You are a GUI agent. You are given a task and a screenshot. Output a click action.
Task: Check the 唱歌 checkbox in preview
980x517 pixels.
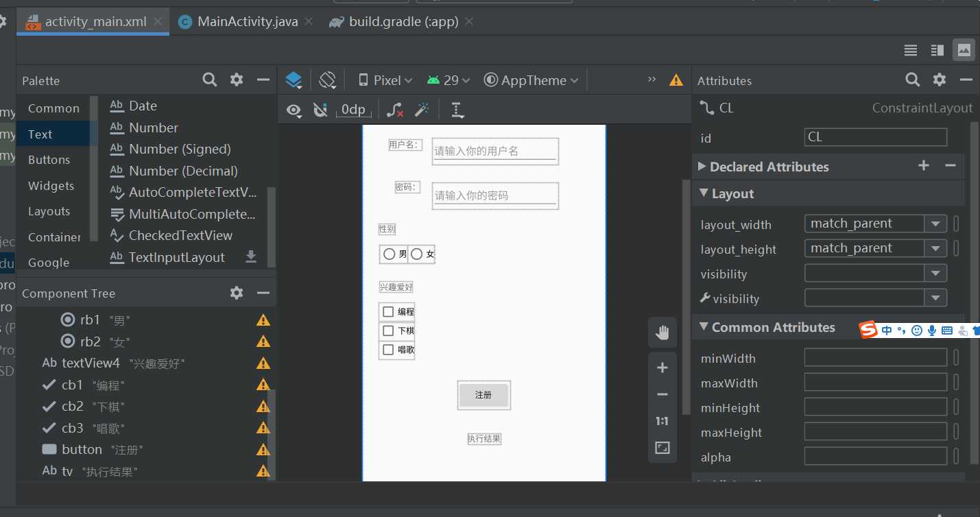pyautogui.click(x=397, y=350)
